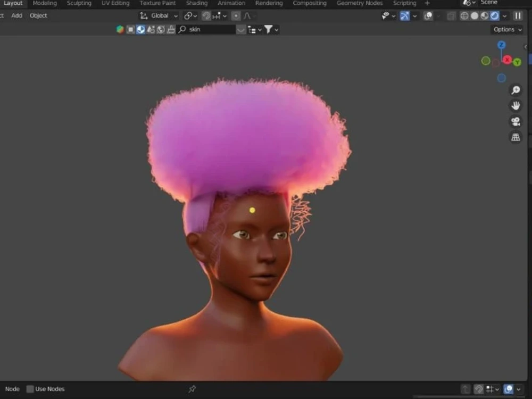Click the Z axis on navigation gizmo
Image resolution: width=532 pixels, height=399 pixels.
click(502, 45)
